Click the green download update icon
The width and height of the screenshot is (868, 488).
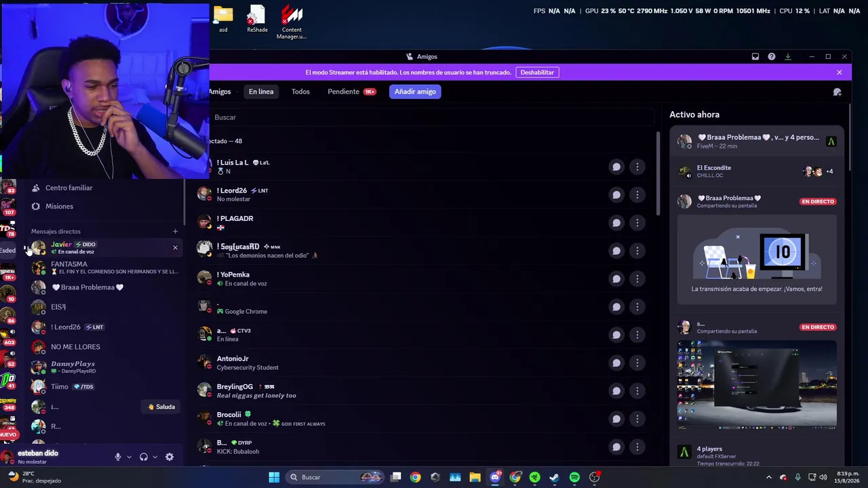[788, 57]
